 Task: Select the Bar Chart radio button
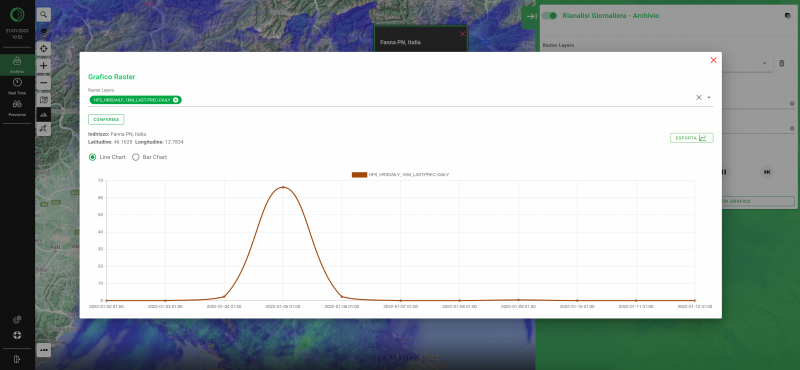click(136, 157)
